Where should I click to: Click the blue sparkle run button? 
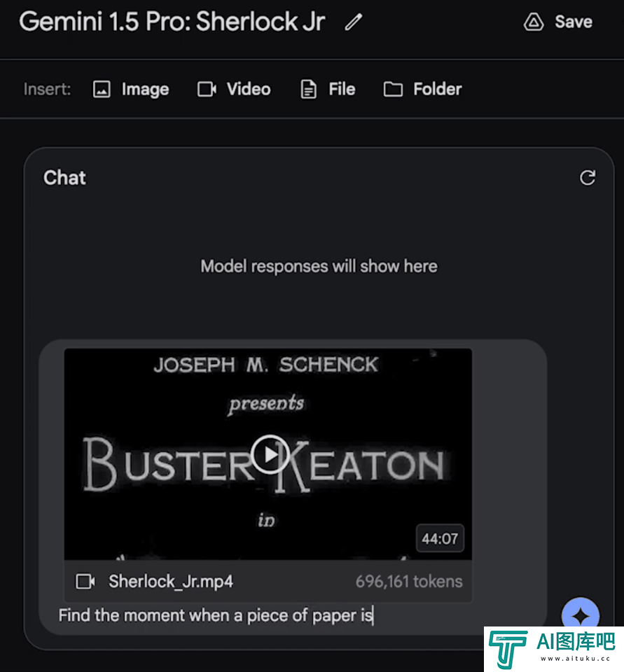point(581,615)
